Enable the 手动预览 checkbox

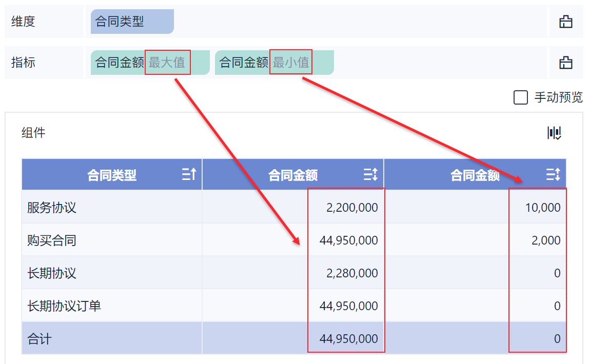coord(521,97)
